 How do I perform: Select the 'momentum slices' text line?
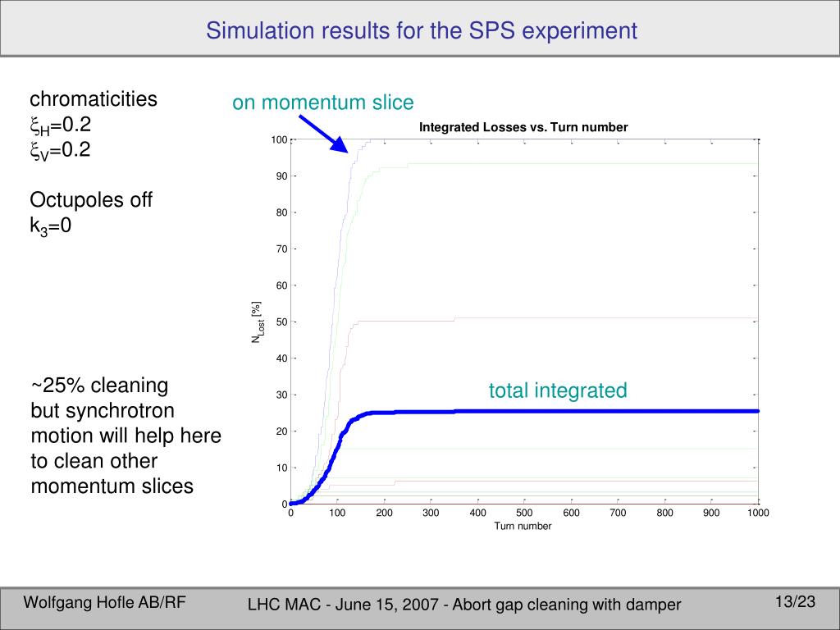(x=112, y=486)
